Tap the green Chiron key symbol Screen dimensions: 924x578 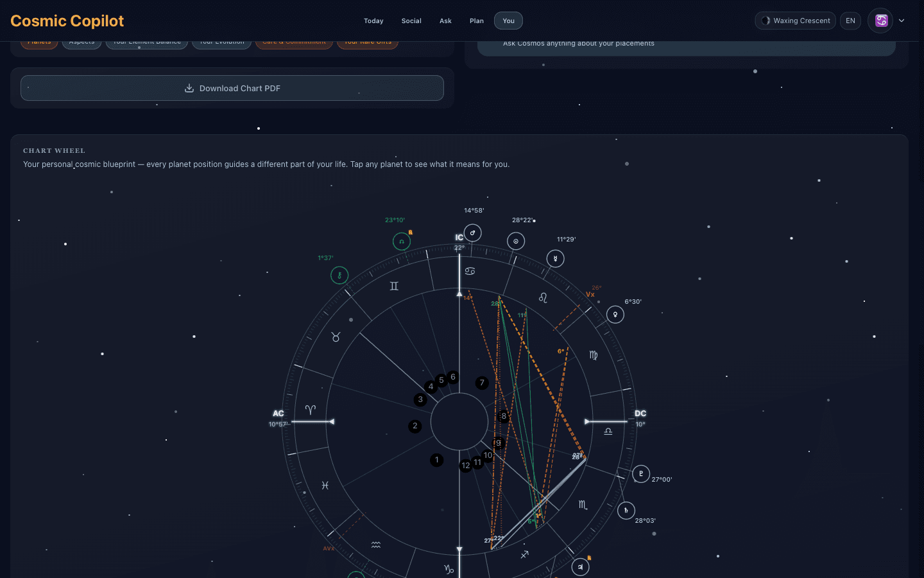[x=339, y=276]
